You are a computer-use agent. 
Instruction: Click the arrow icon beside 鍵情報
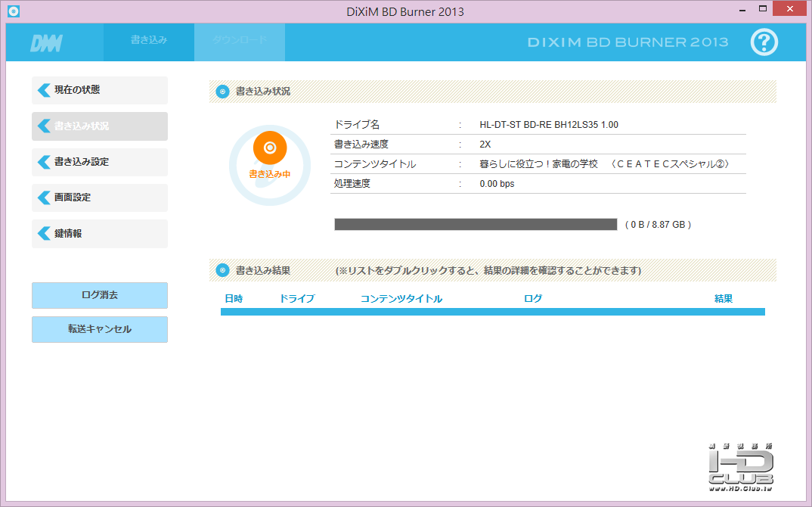point(44,233)
